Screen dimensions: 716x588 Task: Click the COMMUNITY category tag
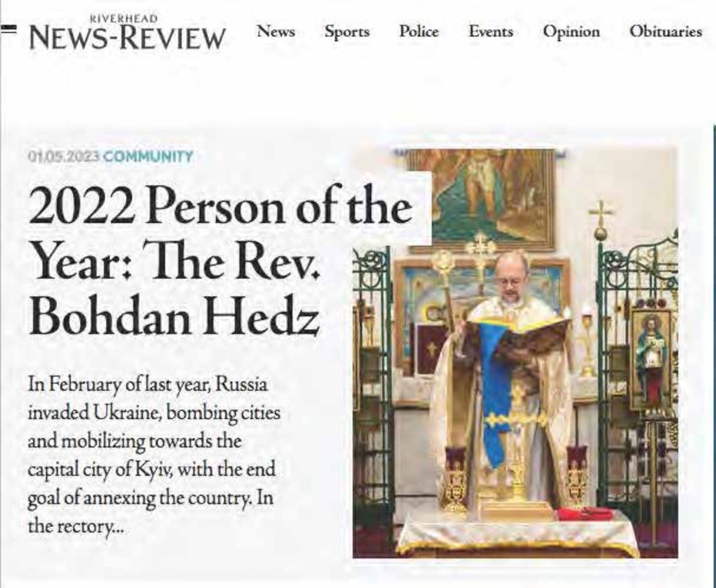[148, 156]
